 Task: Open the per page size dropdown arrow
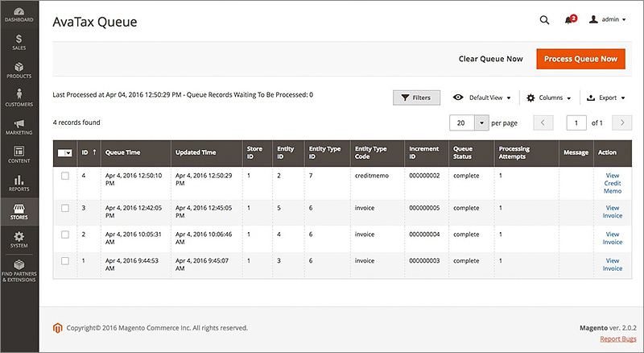coord(481,123)
